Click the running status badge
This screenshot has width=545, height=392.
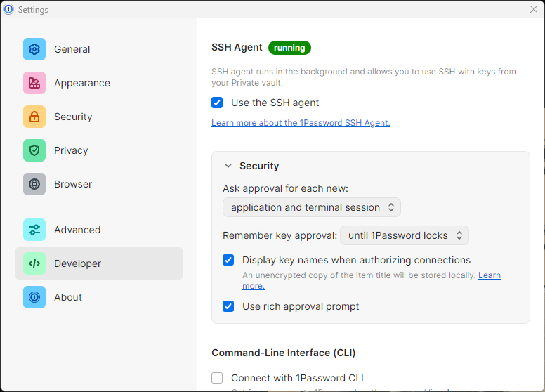(x=289, y=48)
